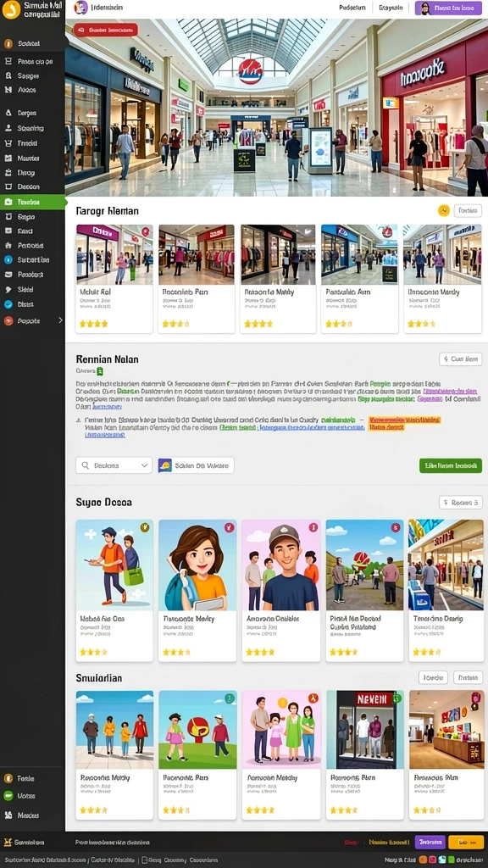Open the 'Saed' sidebar item
Viewport: 488px width, 868px height.
tap(32, 231)
